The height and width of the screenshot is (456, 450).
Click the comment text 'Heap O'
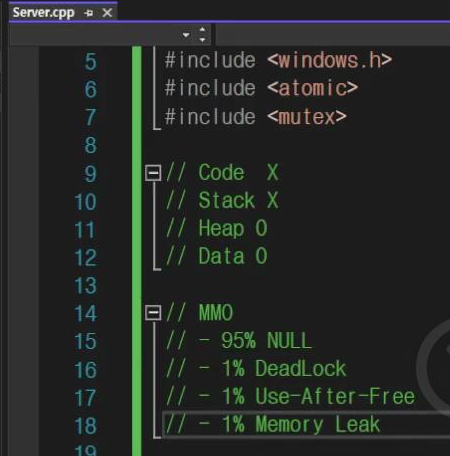click(x=233, y=229)
